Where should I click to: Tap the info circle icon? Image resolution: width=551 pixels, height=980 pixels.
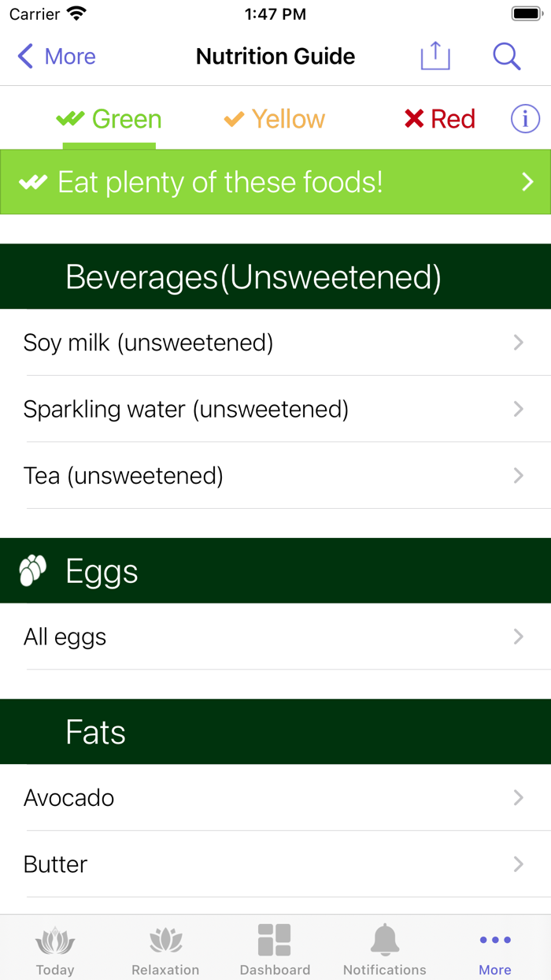click(525, 119)
